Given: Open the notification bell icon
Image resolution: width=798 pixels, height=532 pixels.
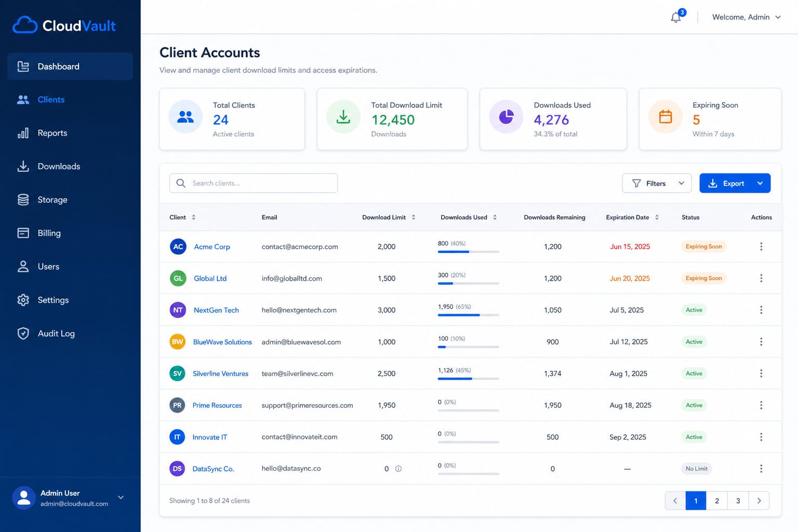Looking at the screenshot, I should (676, 17).
